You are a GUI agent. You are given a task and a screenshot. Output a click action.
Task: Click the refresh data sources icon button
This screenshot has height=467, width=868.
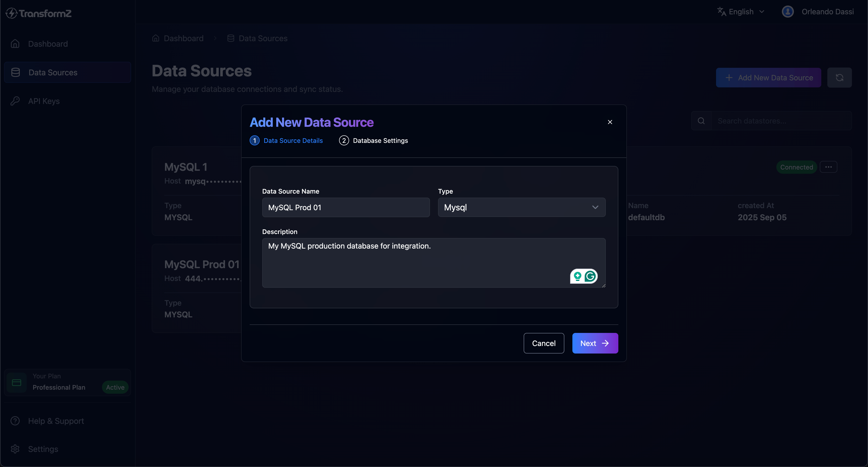click(839, 78)
